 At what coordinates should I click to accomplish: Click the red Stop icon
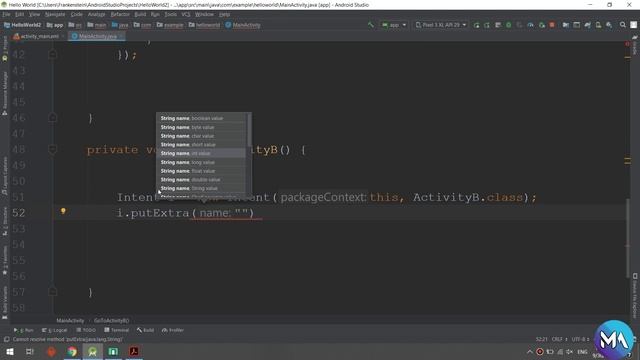click(552, 25)
